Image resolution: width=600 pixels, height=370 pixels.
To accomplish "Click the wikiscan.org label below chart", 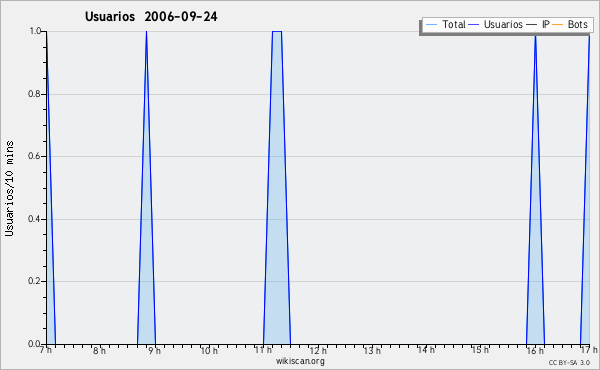I will pos(300,361).
